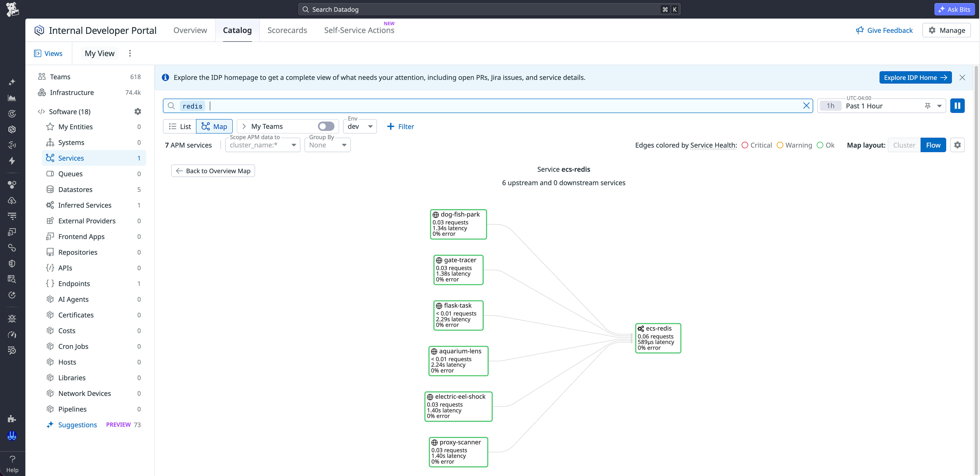
Task: Open the Scorecards tab
Action: (x=287, y=30)
